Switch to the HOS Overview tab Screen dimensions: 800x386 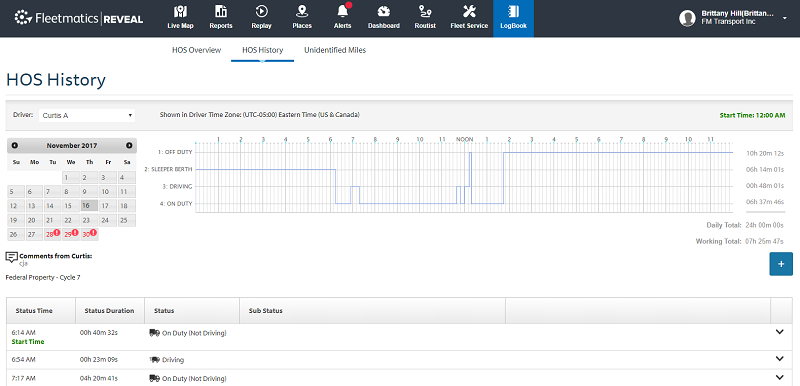(x=196, y=50)
